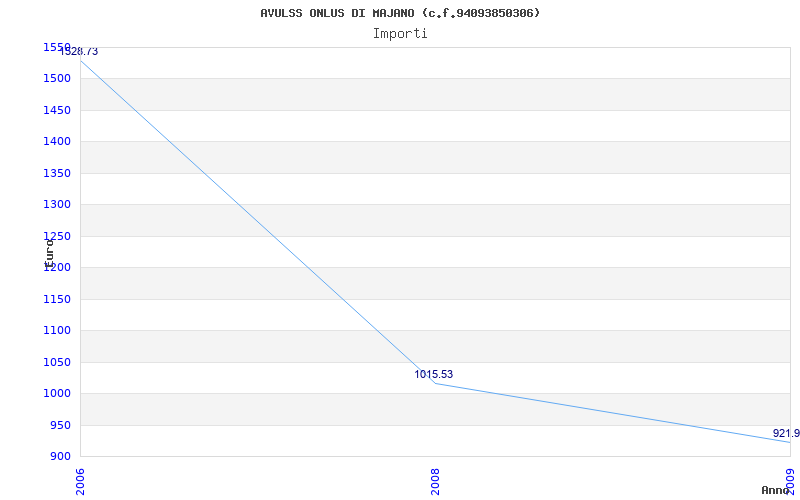Viewport: 800px width, 500px height.
Task: Click the 1400 y-axis tick label
Action: click(57, 141)
